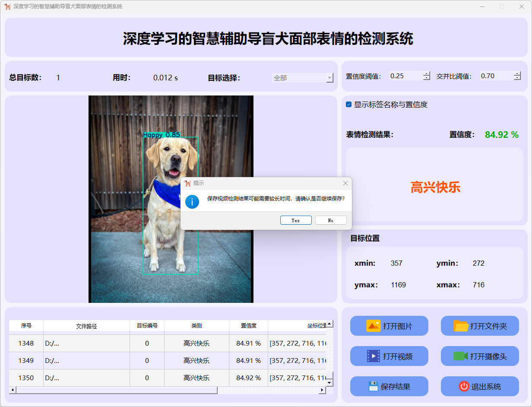Decline saving by clicking No
This screenshot has width=532, height=407.
point(331,220)
